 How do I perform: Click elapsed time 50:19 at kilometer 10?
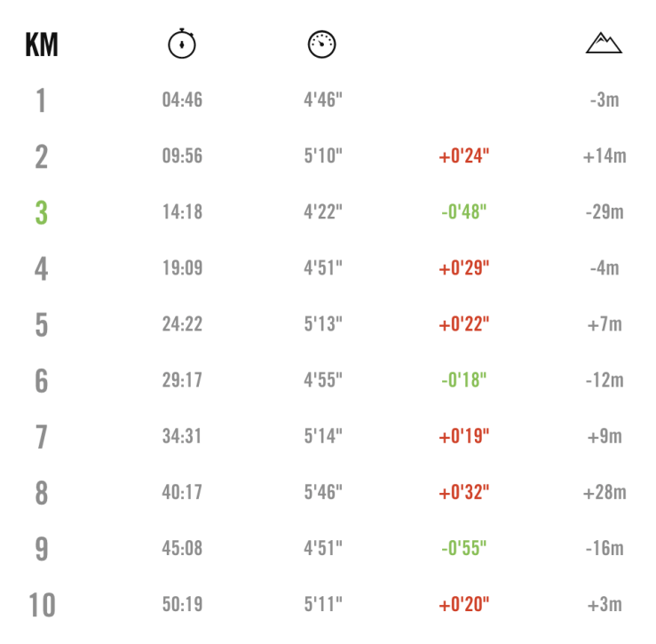[182, 605]
